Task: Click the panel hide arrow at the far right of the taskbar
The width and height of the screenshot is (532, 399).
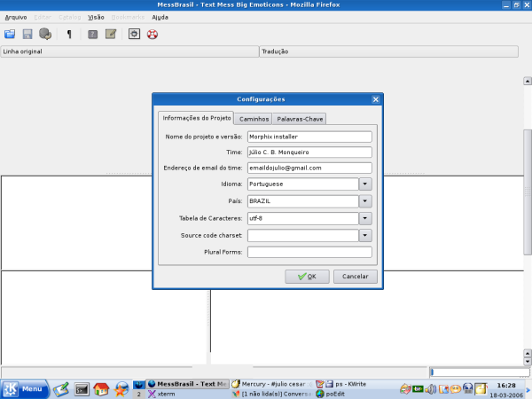Action: (x=528, y=390)
